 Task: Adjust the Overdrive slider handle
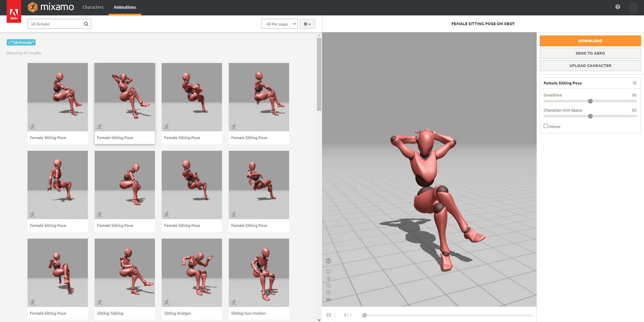point(590,101)
